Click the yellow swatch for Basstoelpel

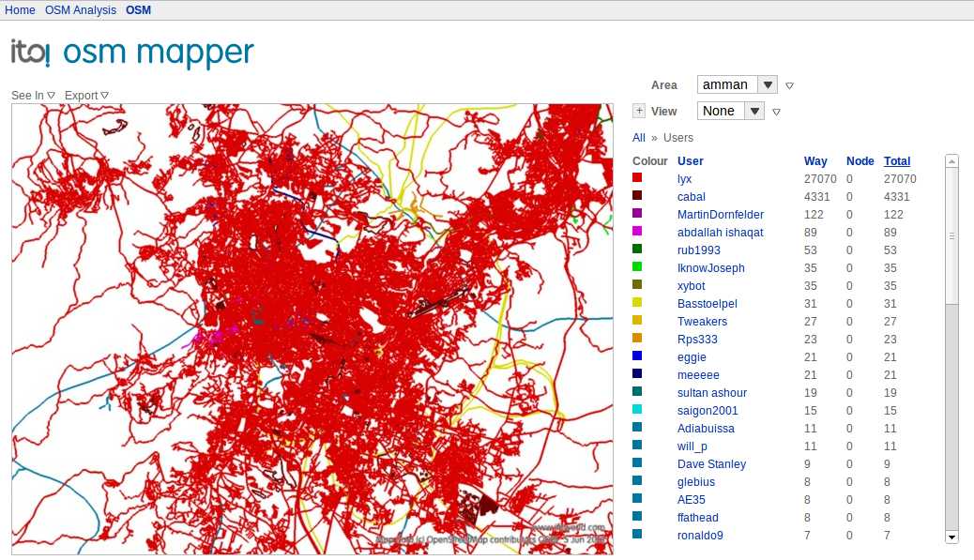point(637,302)
